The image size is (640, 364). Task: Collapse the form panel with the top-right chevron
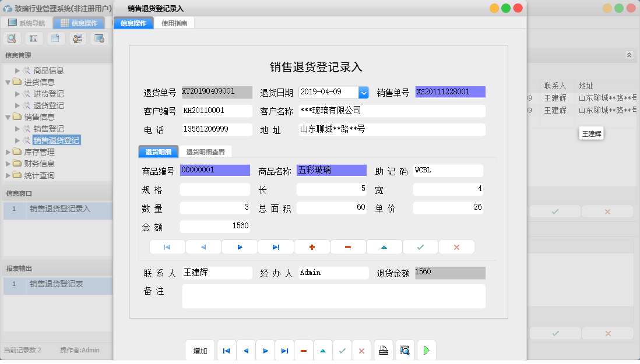click(x=630, y=54)
